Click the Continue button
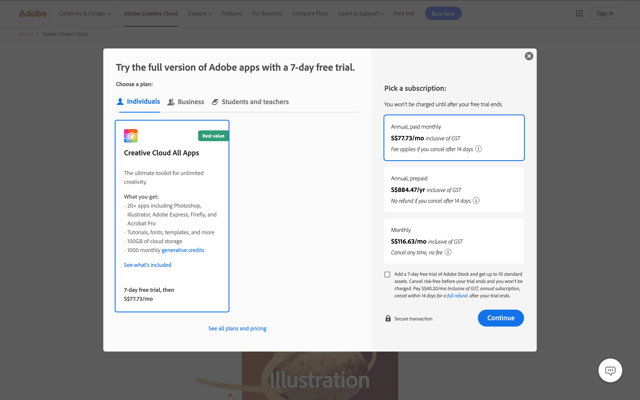Image resolution: width=640 pixels, height=400 pixels. [500, 318]
